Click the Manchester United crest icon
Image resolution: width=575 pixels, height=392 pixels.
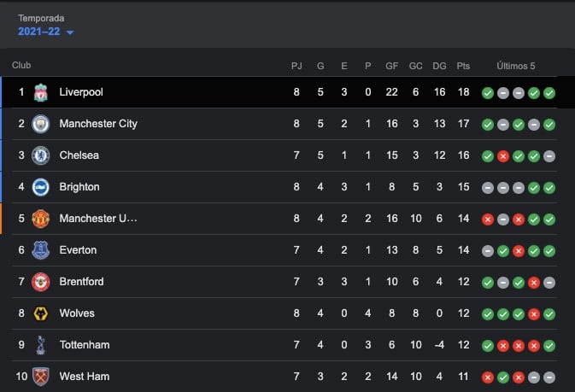(40, 219)
